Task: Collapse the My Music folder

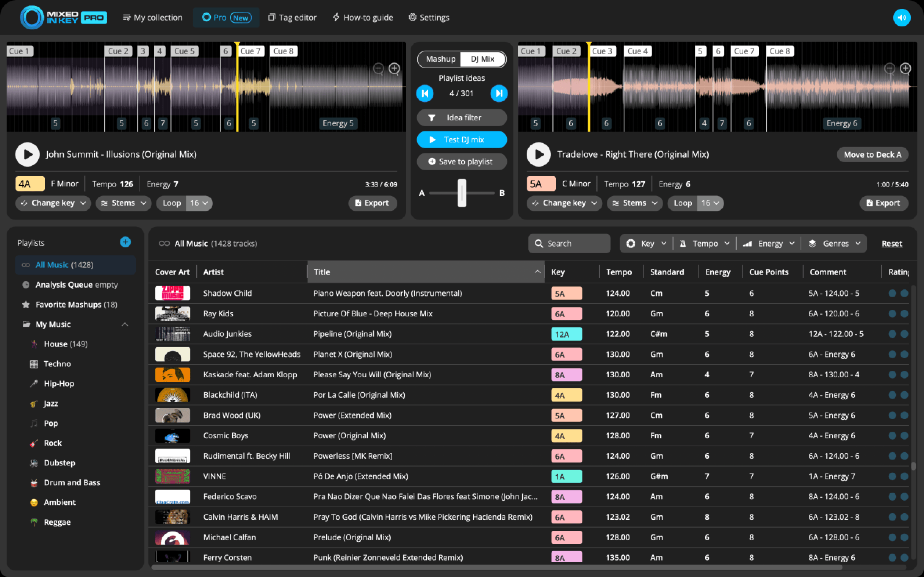Action: pyautogui.click(x=124, y=324)
